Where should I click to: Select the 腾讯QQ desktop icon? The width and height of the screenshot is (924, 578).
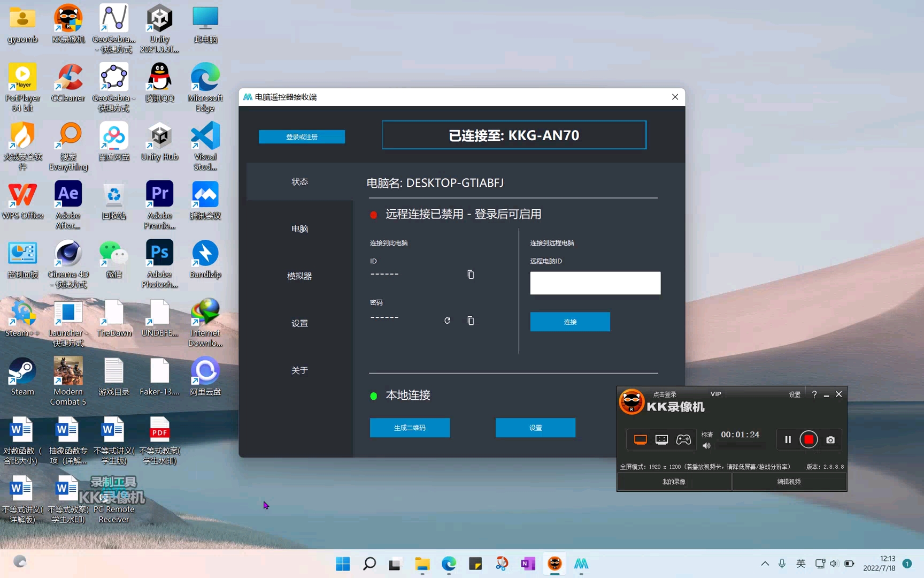pos(159,83)
